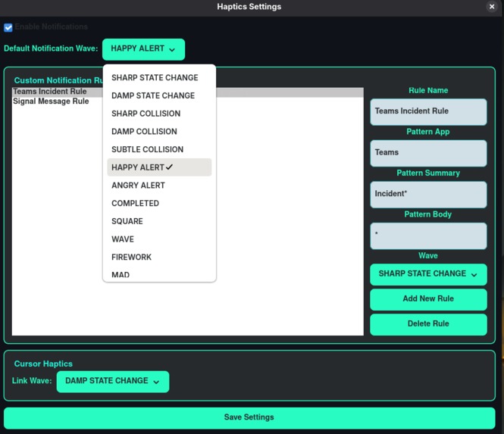Click the Save Settings button

tap(249, 417)
